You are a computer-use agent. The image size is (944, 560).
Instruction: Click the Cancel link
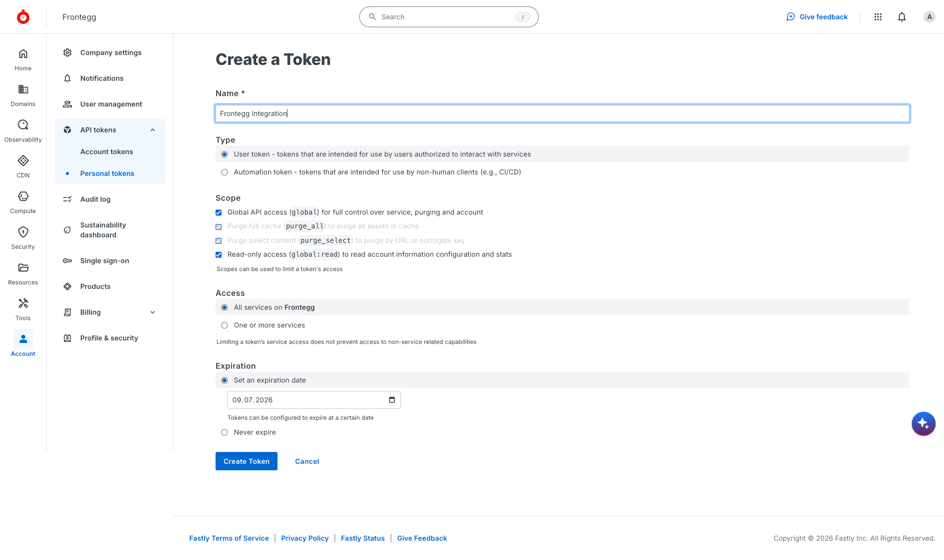coord(307,461)
